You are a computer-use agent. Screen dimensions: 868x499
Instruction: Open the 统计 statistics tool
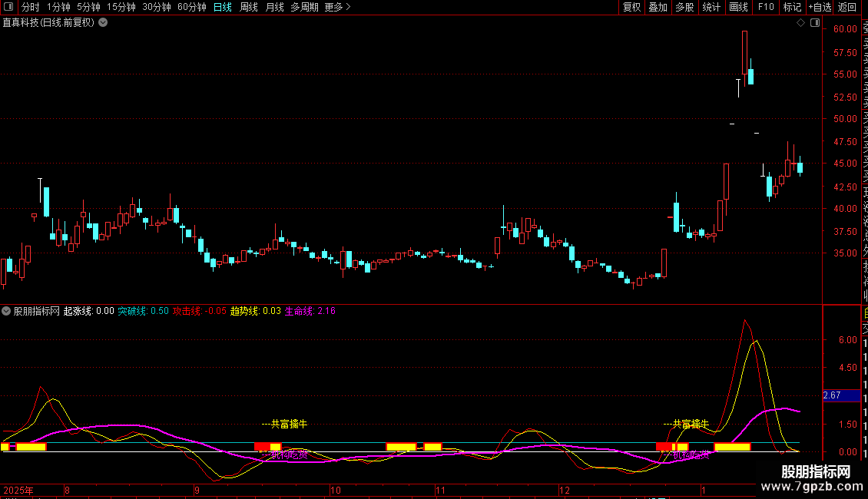point(711,7)
